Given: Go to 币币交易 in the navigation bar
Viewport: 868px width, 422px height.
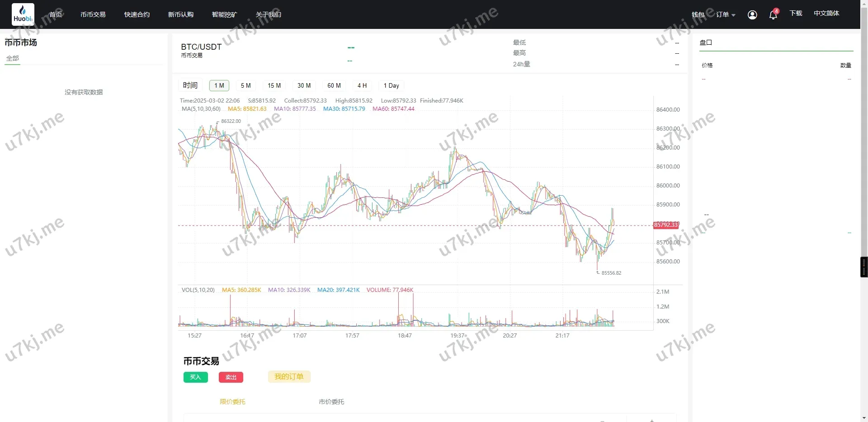Looking at the screenshot, I should (x=93, y=14).
